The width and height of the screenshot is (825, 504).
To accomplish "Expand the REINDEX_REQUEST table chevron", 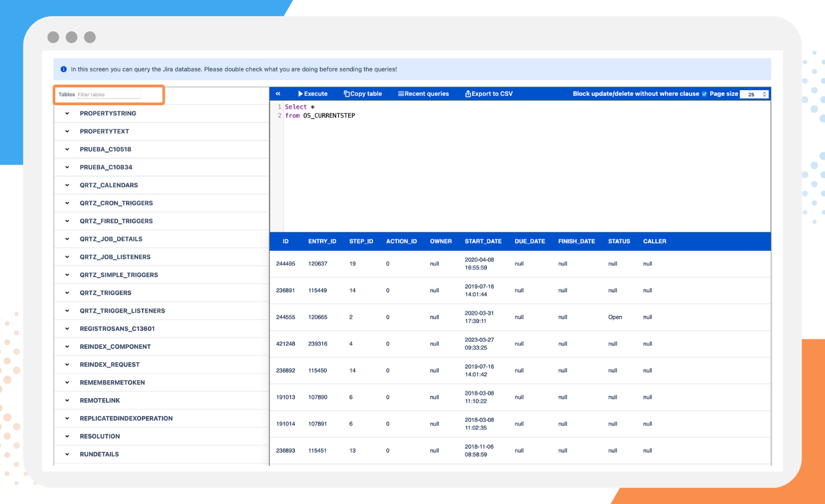I will pos(67,364).
